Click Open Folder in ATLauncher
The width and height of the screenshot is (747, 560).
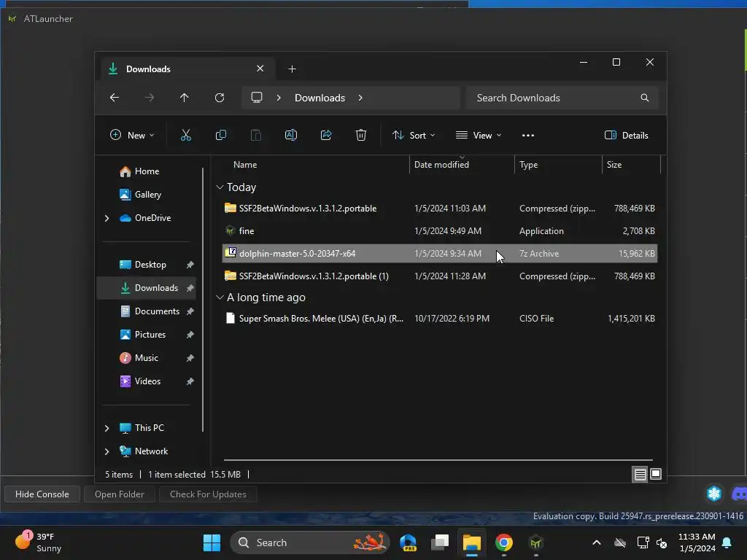[119, 494]
